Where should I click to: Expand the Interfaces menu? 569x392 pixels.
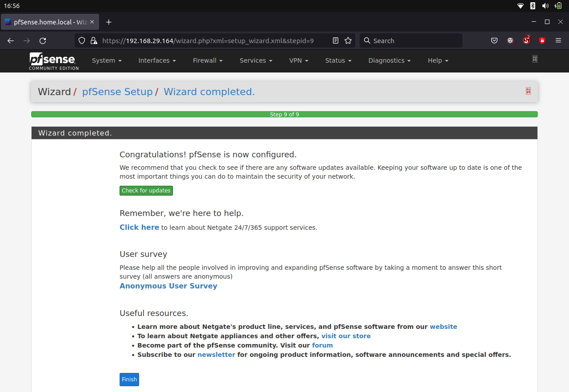click(157, 60)
